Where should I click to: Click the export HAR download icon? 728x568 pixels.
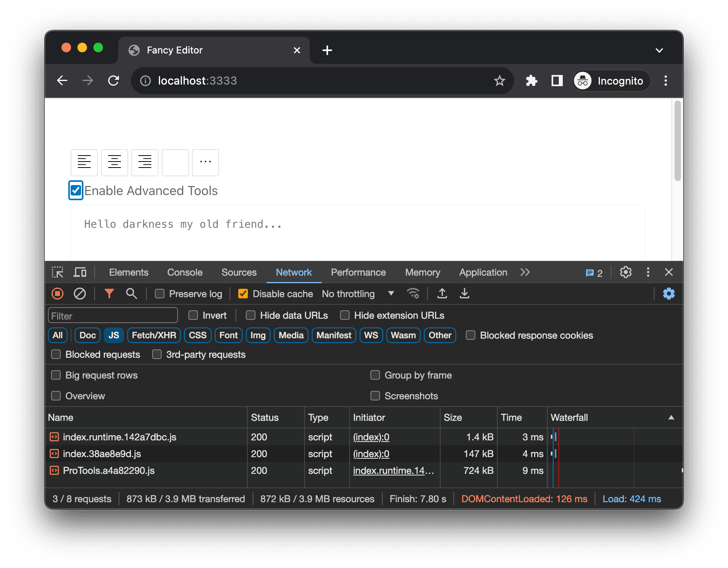pyautogui.click(x=464, y=294)
